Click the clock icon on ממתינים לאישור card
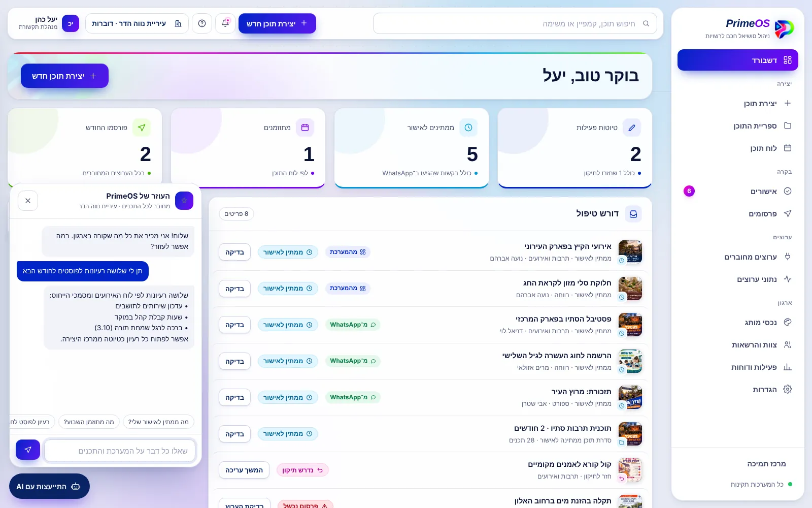 pos(468,128)
